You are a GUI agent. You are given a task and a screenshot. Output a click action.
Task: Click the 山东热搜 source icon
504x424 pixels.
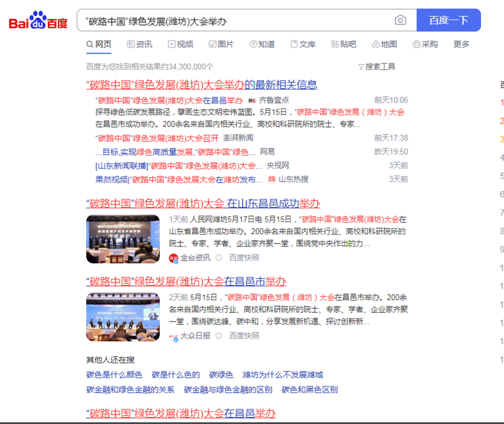[x=272, y=179]
